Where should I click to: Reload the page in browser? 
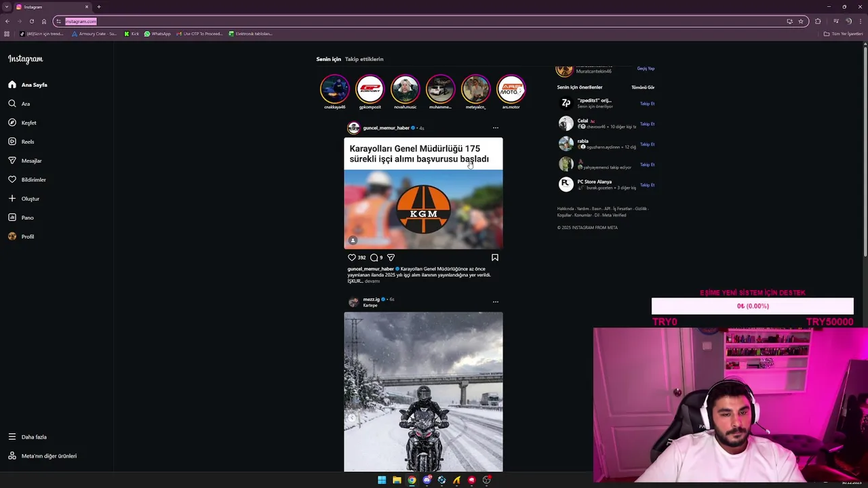31,21
